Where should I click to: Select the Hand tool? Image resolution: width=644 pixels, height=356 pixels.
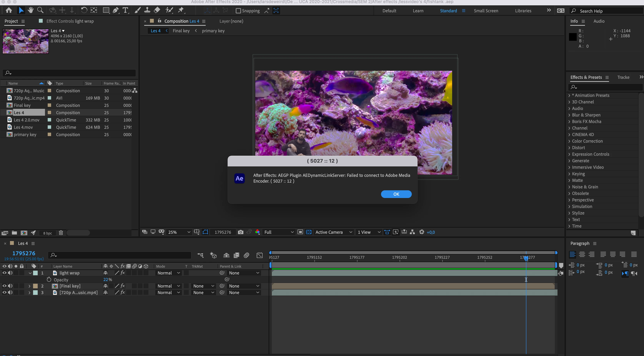click(x=31, y=11)
